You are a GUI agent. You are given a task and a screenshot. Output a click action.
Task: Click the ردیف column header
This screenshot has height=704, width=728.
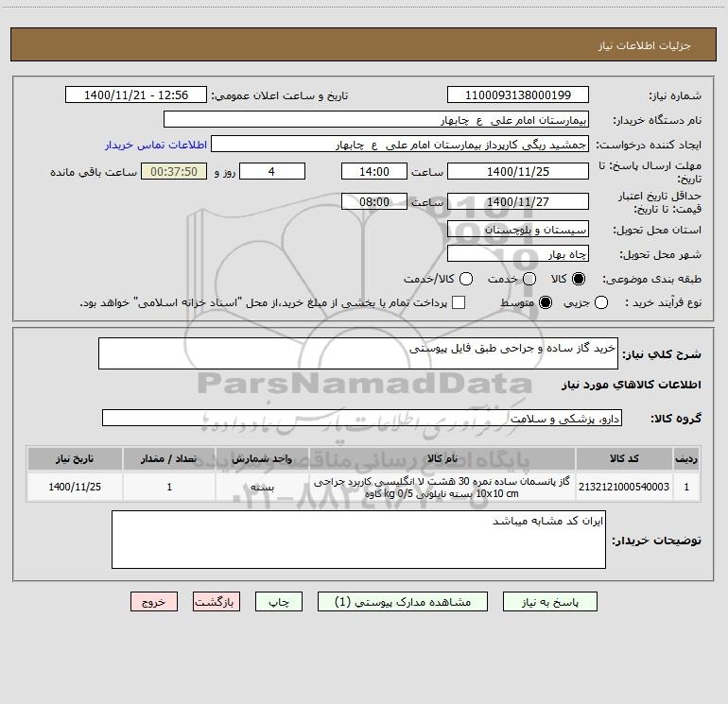[x=686, y=458]
